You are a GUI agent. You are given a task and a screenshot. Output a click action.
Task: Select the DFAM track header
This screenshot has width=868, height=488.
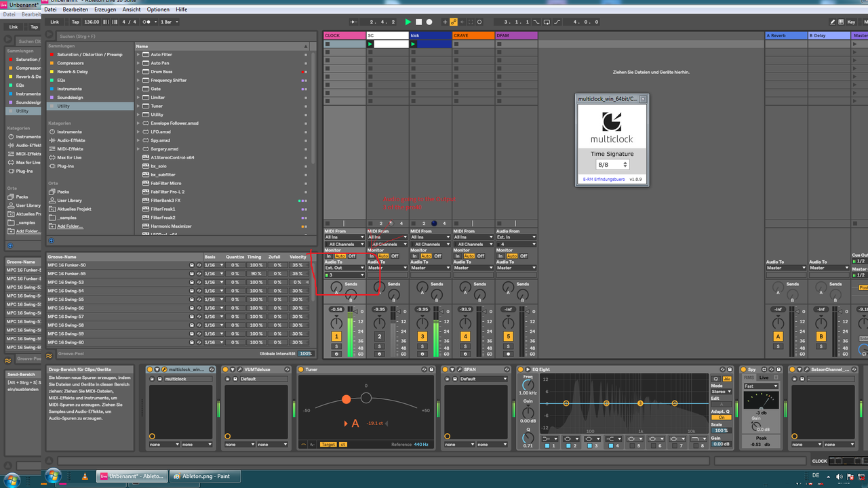(x=516, y=35)
